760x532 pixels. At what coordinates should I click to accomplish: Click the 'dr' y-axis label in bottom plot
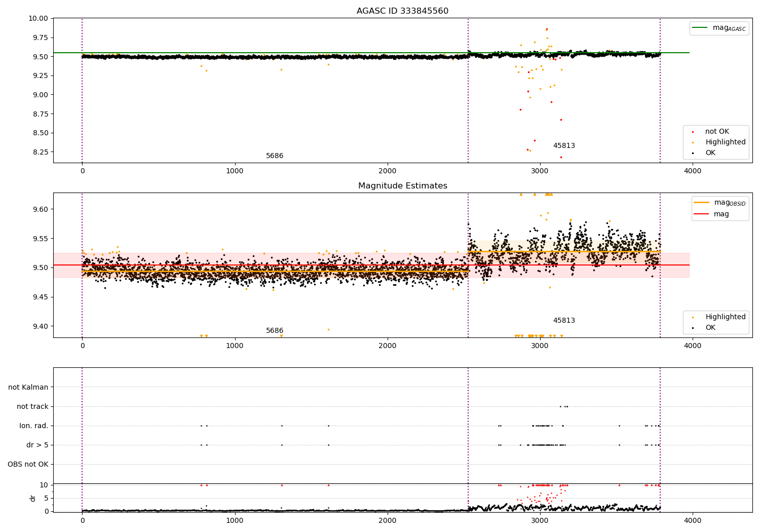(33, 498)
